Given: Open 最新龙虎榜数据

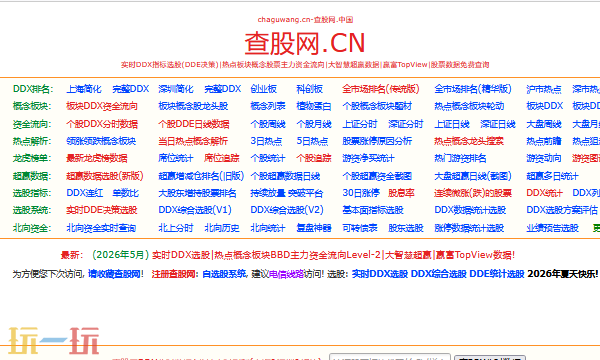Looking at the screenshot, I should pos(96,158).
